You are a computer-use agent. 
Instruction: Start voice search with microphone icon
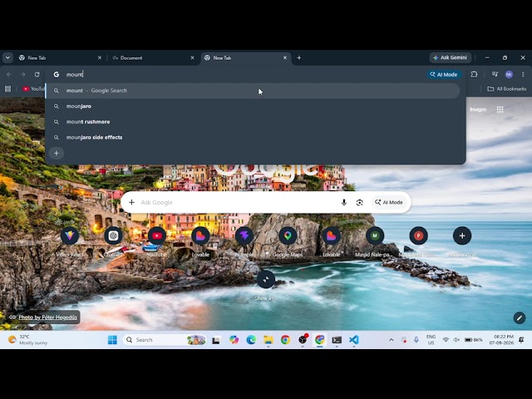343,203
